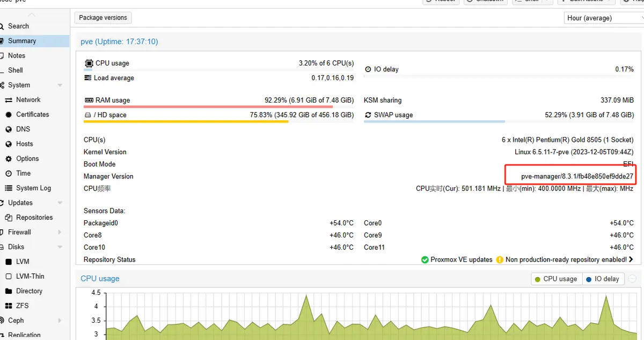
Task: Click the 337.09 MiB KSM sharing value
Action: [617, 100]
